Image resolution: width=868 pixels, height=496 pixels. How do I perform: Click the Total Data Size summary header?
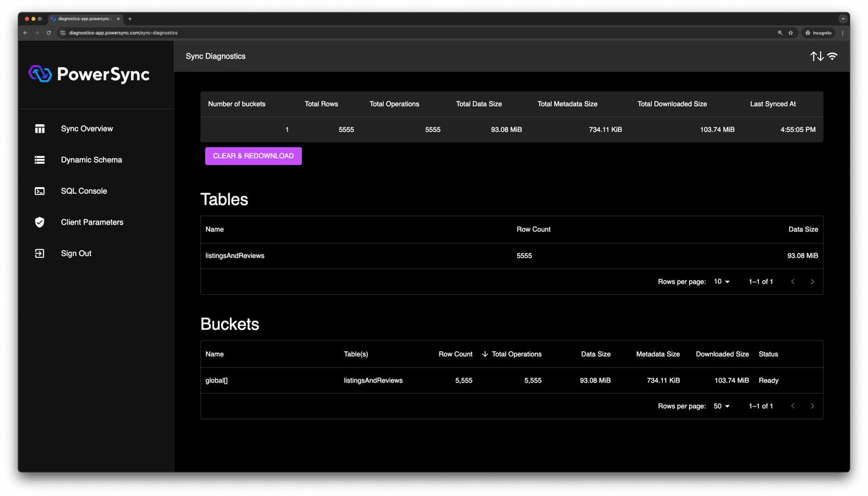(479, 104)
